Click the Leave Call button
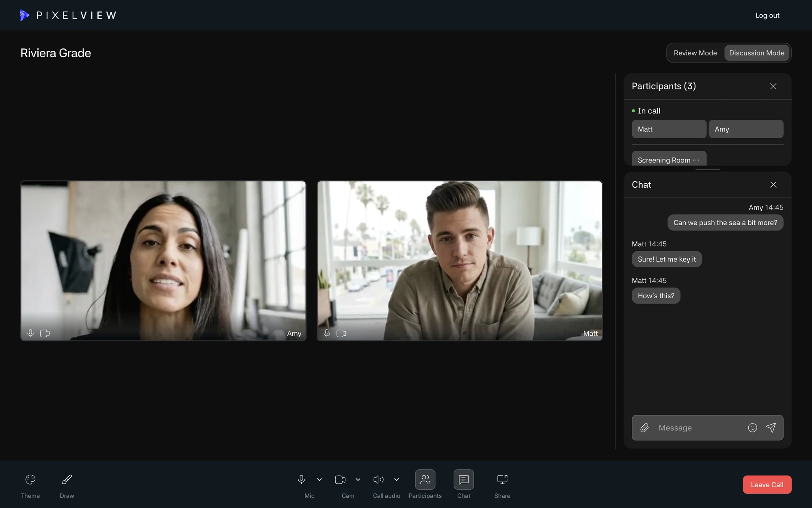Screen dimensions: 812x508 point(767,484)
